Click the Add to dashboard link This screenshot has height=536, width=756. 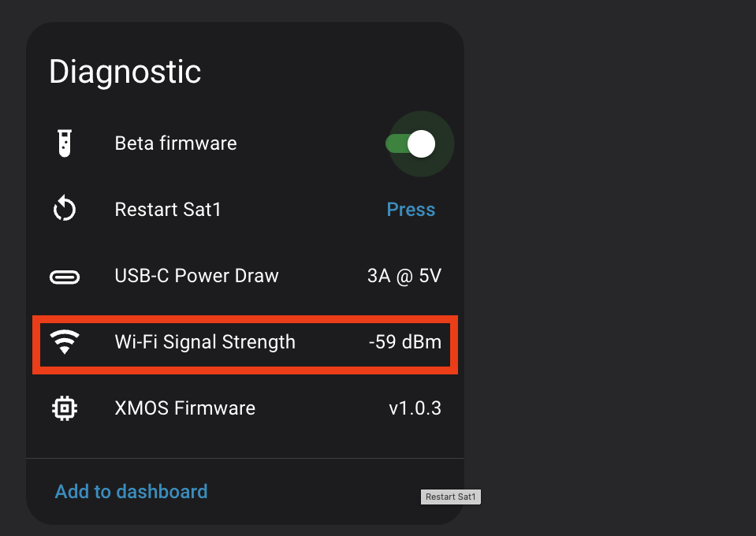pyautogui.click(x=131, y=492)
